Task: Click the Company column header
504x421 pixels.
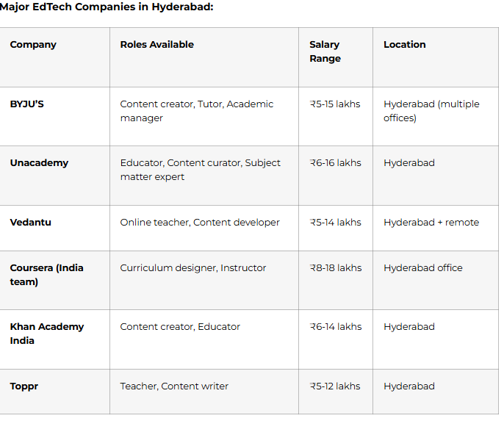Action: click(33, 45)
